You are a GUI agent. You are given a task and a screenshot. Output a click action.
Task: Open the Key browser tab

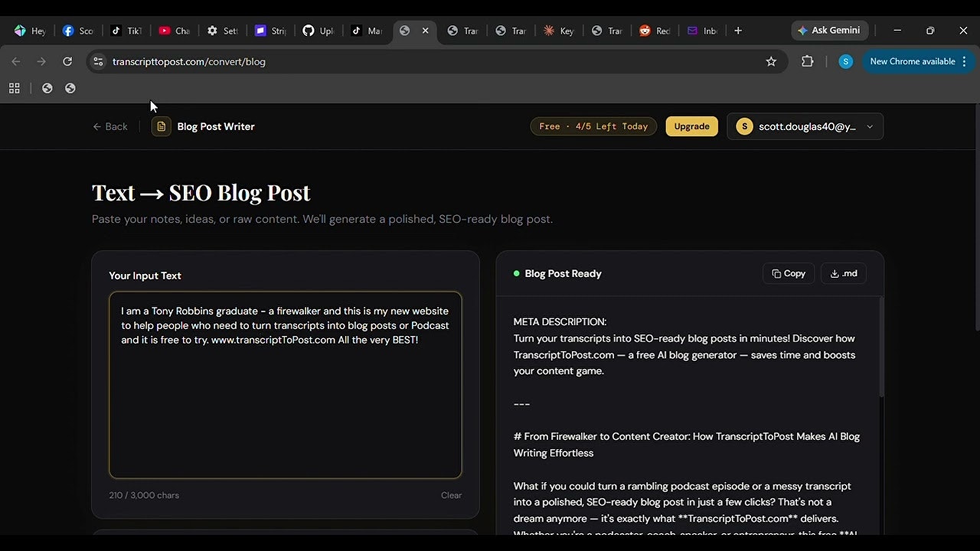(x=558, y=31)
